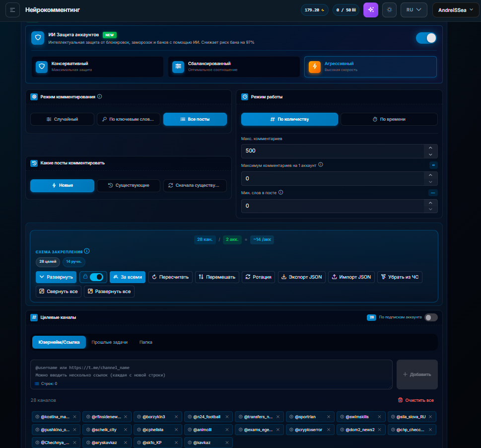The height and width of the screenshot is (448, 481).
Task: Click the channel username textarea
Action: point(211,374)
